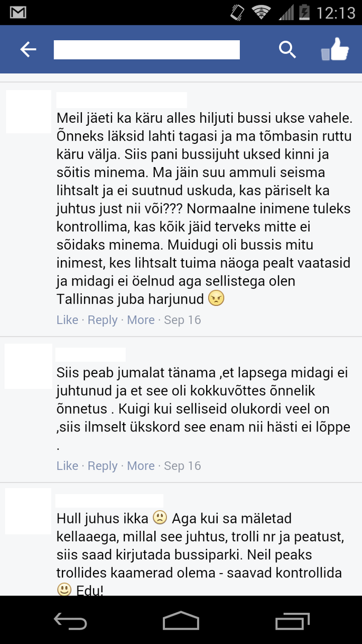Tap the Android back navigation button
Viewport: 362px width, 644px height.
pos(70,621)
